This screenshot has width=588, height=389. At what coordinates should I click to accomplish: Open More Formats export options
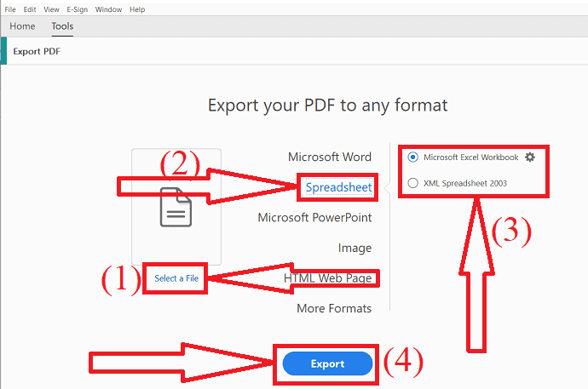tap(334, 308)
